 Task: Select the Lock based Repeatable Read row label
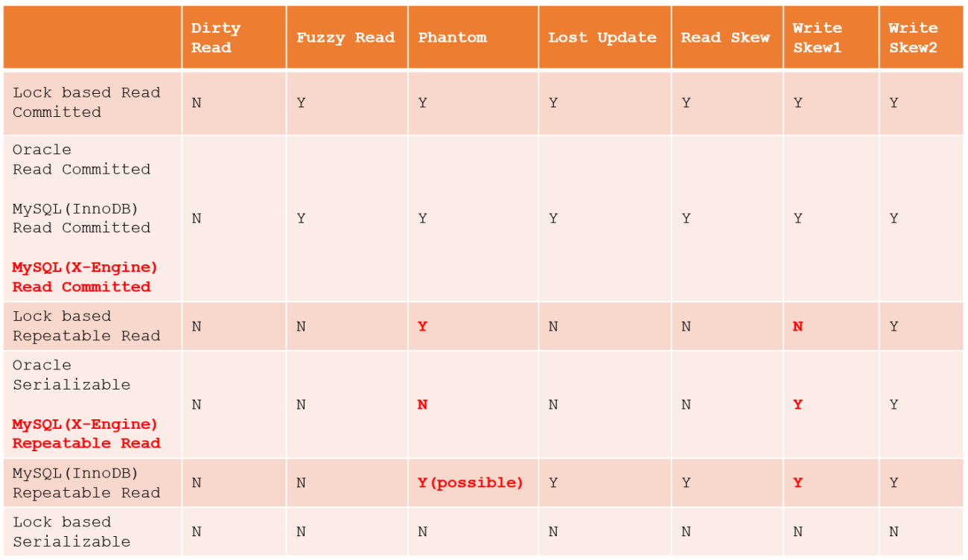[x=86, y=326]
